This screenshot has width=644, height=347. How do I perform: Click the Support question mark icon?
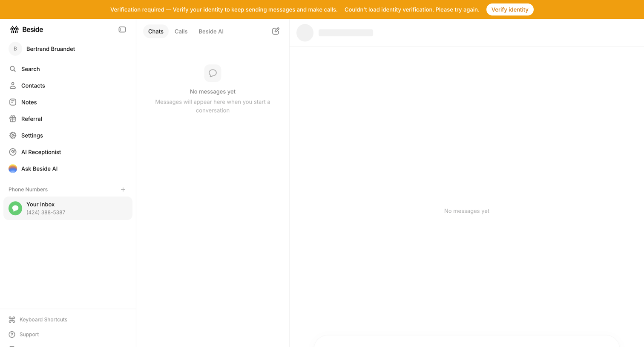click(12, 335)
